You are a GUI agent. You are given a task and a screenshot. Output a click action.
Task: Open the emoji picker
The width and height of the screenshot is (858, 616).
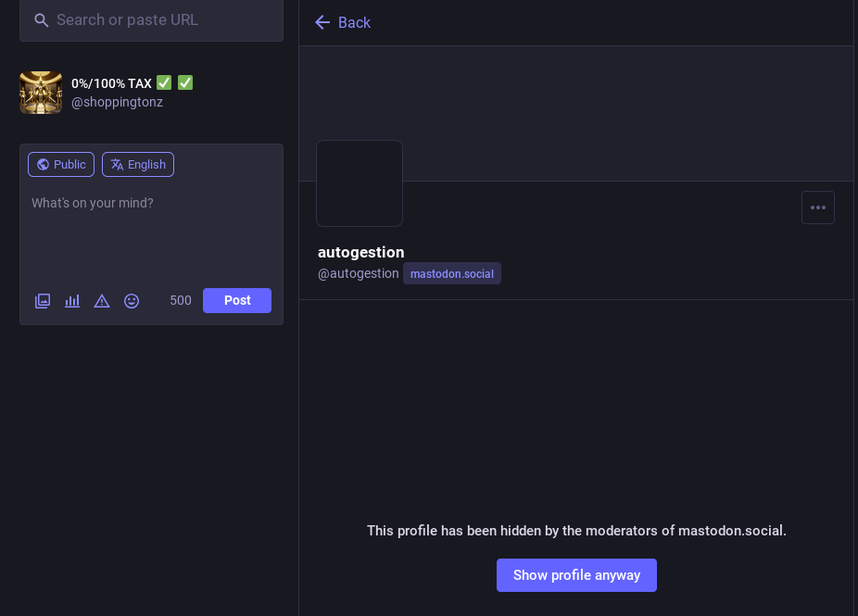(132, 301)
